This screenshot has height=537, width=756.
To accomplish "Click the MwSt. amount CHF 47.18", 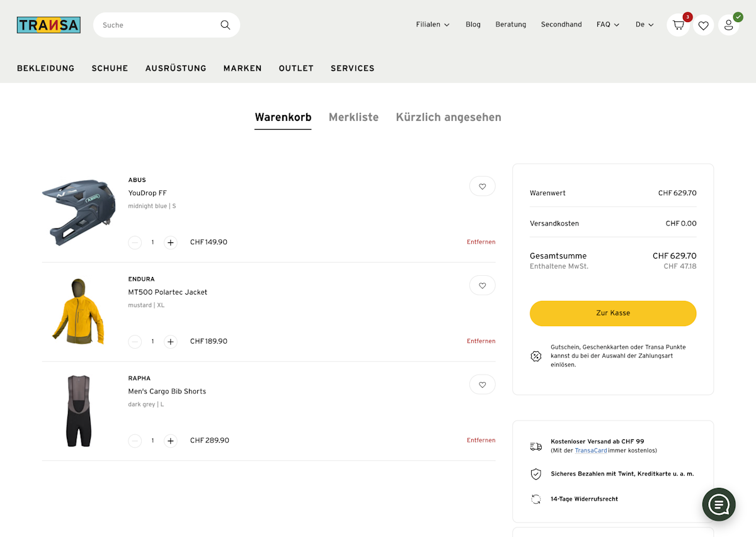I will [680, 267].
